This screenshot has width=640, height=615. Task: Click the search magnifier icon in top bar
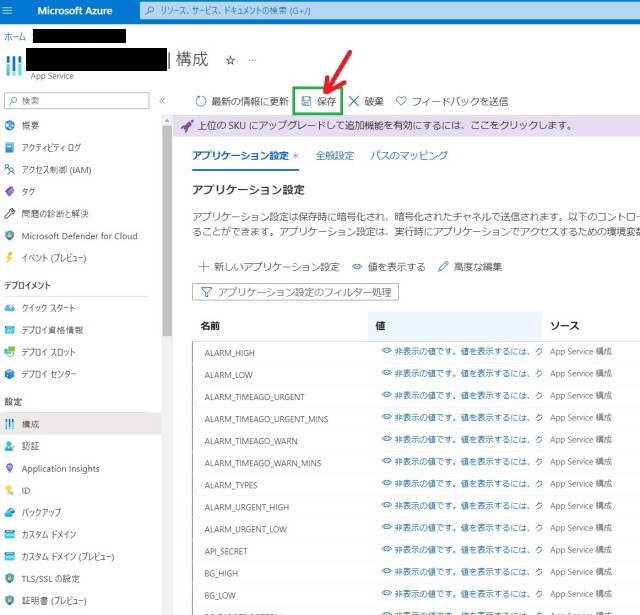[150, 11]
